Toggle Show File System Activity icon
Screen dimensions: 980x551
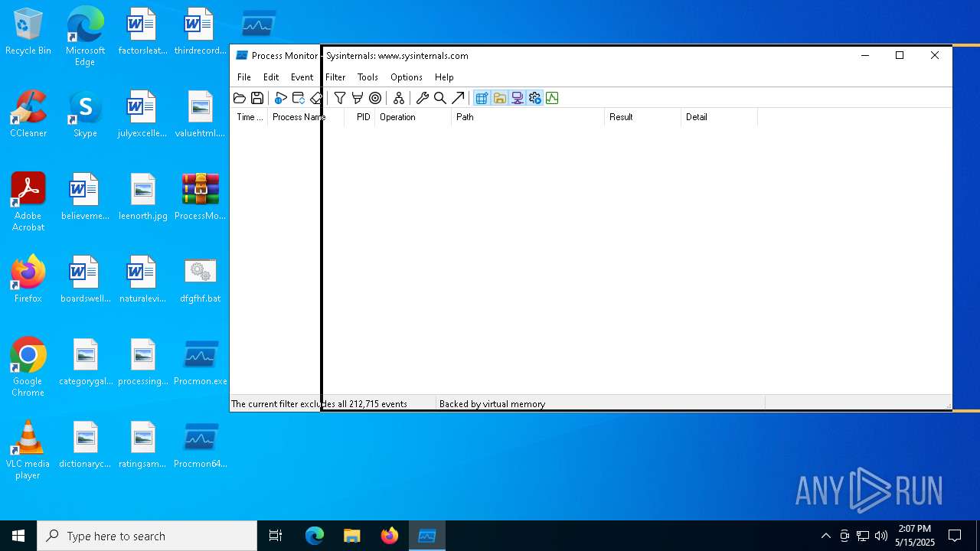click(x=499, y=98)
